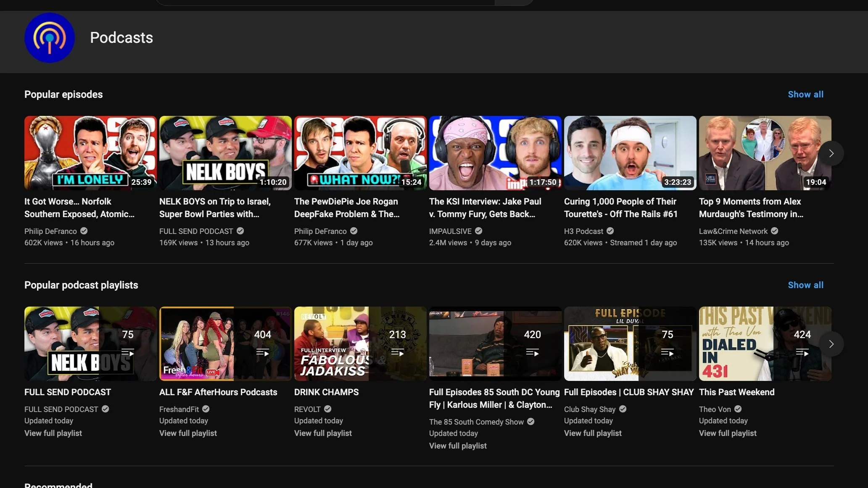Screen dimensions: 868x488
Task: Open DRINK CHAMPS playlist thumbnail with 213 videos
Action: pos(360,344)
